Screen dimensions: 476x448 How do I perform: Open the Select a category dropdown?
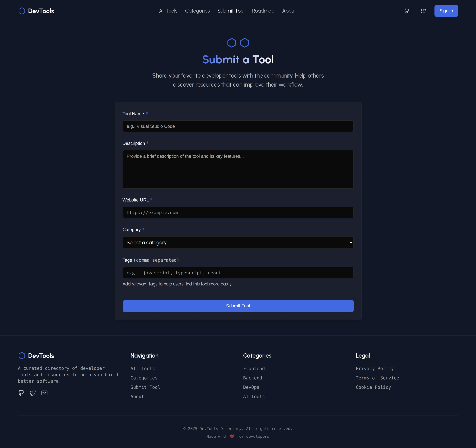[x=238, y=242]
